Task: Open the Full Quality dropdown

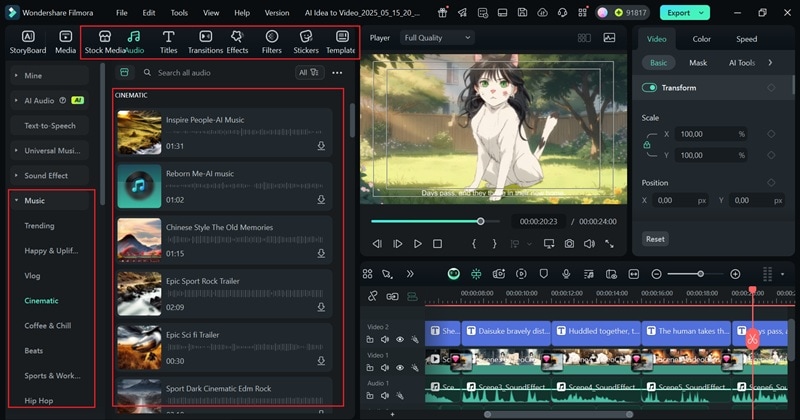Action: tap(437, 38)
